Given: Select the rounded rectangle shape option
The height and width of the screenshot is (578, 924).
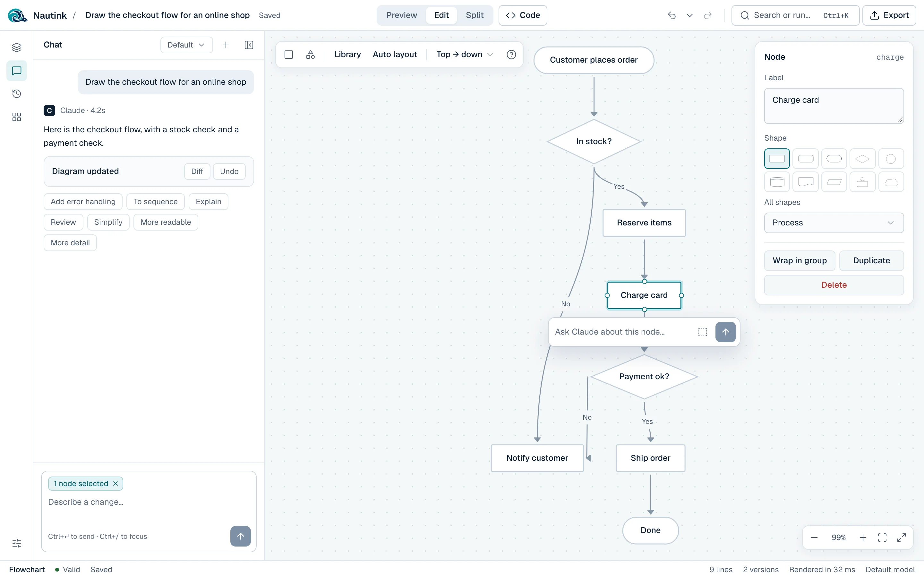Looking at the screenshot, I should tap(806, 159).
